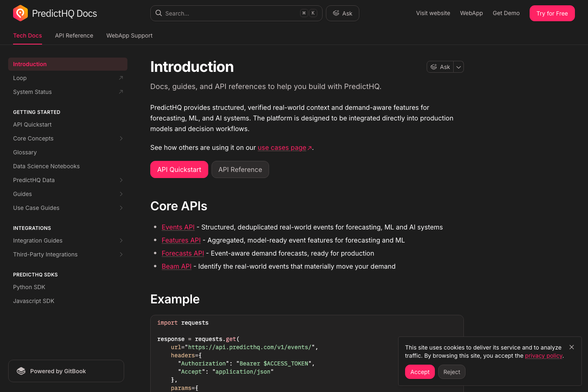Expand the Guides sidebar section

[121, 194]
